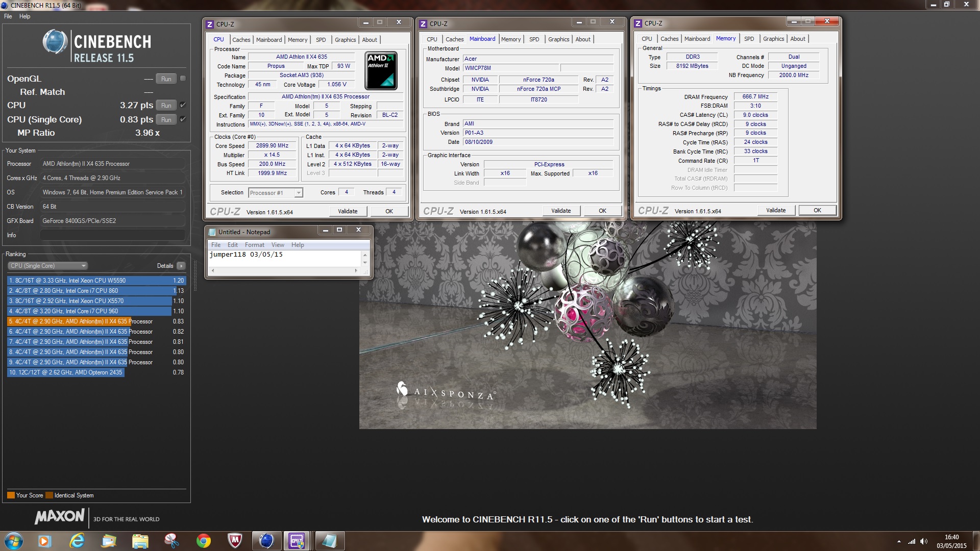Open the Processor #1 selection dropdown

click(276, 193)
